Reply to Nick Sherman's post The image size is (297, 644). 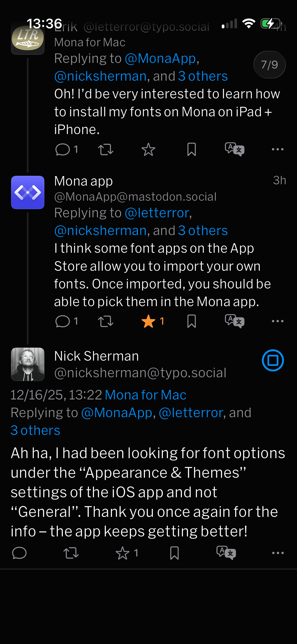click(19, 553)
